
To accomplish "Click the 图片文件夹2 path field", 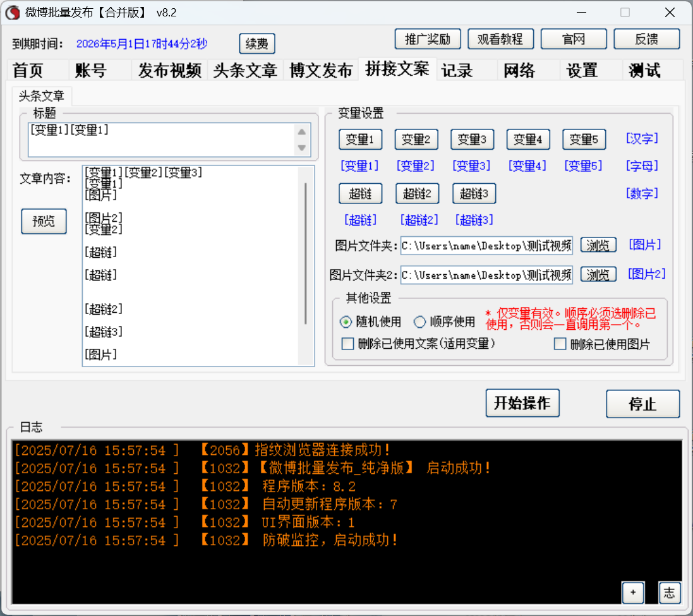I will point(486,275).
